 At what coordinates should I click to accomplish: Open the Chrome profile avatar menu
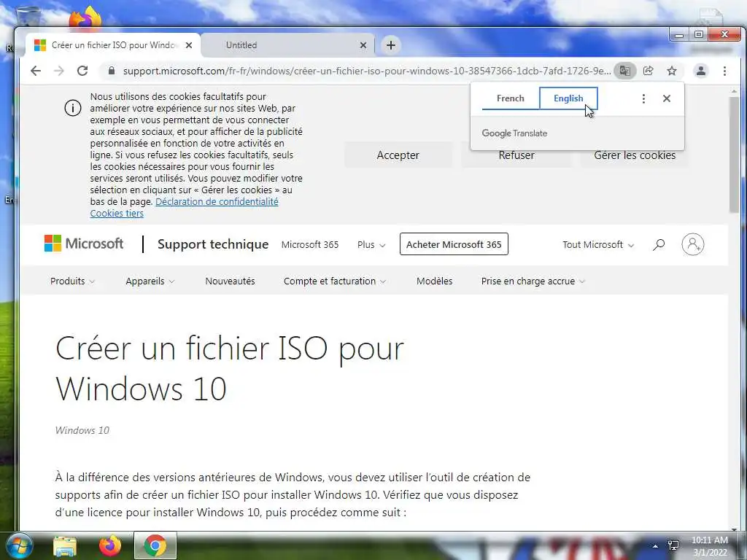[x=701, y=71]
